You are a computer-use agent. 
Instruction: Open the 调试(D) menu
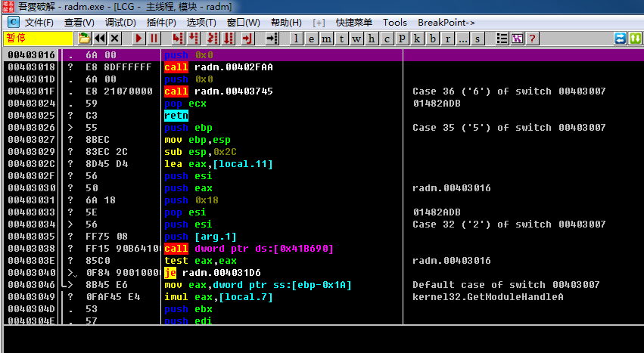click(120, 23)
